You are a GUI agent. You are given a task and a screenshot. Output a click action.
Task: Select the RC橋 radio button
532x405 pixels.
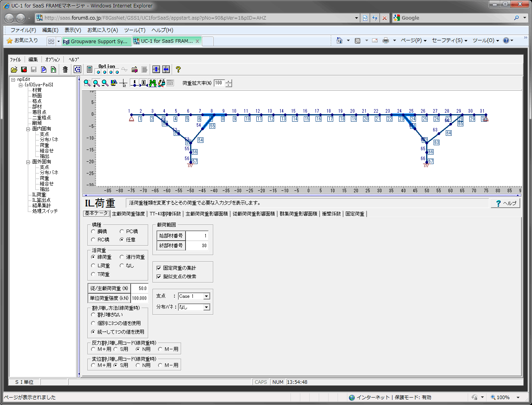pyautogui.click(x=93, y=240)
